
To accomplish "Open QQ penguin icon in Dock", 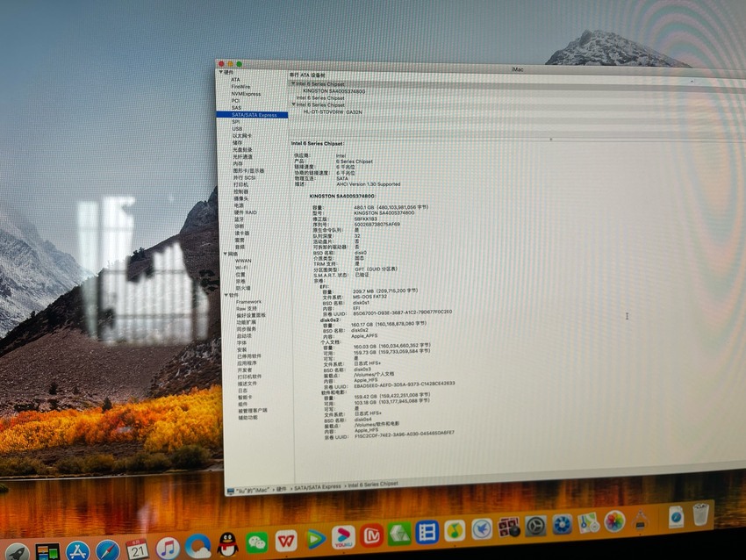I will click(x=228, y=544).
